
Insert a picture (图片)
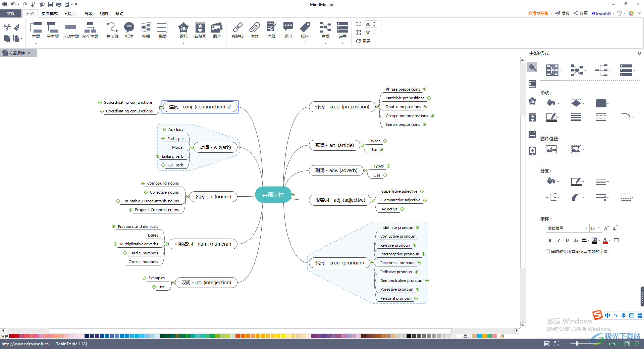217,30
